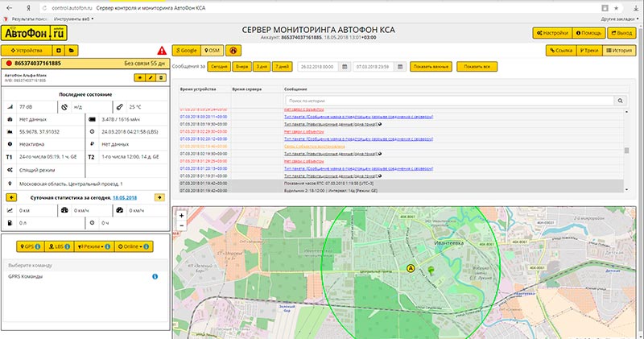Click the T1 timer label
Screen dimensions: 644x339
10,157
